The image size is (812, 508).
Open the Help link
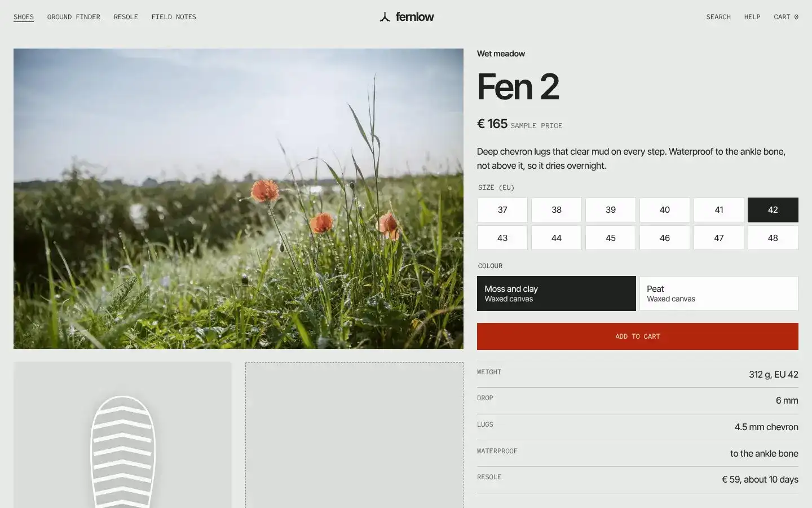click(x=752, y=17)
